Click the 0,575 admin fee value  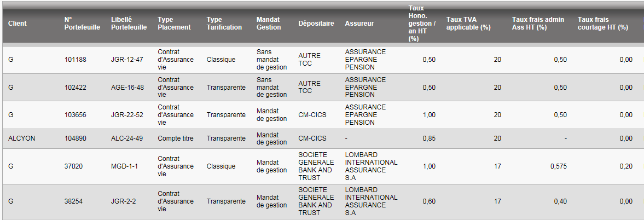pyautogui.click(x=558, y=166)
